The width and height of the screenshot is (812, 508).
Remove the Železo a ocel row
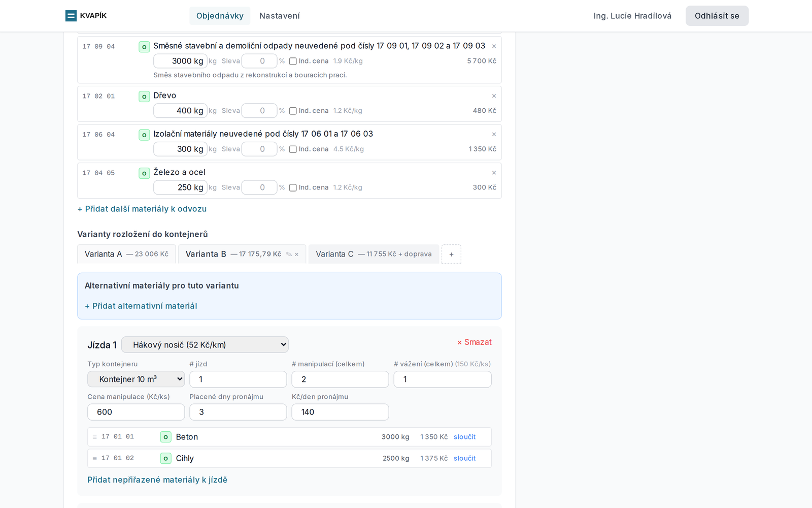pyautogui.click(x=494, y=173)
